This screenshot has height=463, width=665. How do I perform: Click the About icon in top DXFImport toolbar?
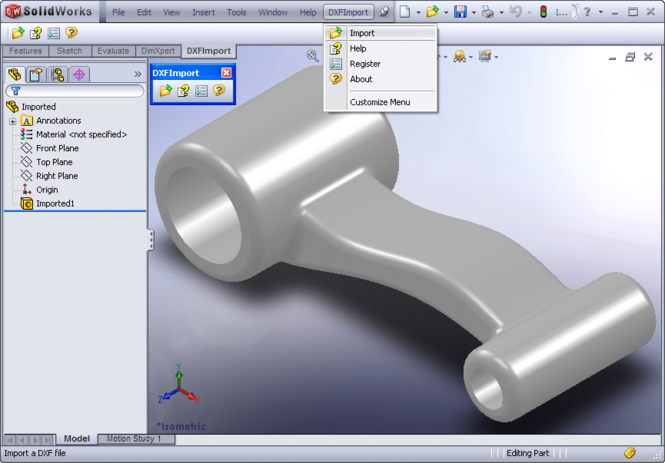pos(71,33)
